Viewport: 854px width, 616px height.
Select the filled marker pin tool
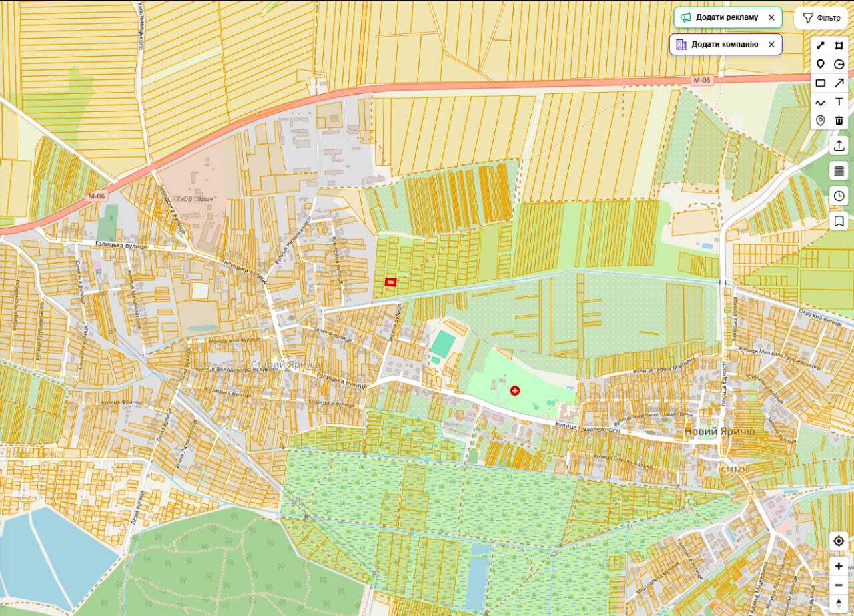pyautogui.click(x=821, y=65)
